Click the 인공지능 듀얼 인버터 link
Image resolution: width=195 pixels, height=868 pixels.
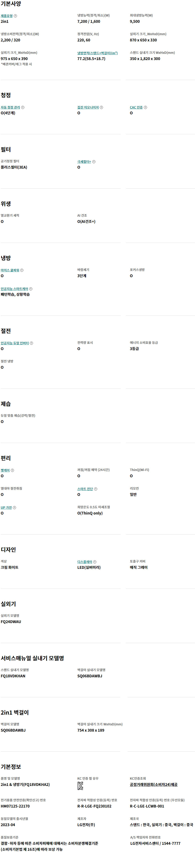click(15, 343)
